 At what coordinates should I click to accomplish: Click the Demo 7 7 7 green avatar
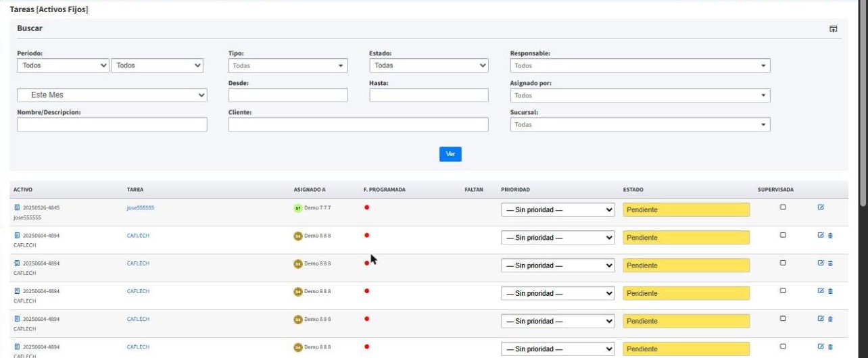click(297, 208)
